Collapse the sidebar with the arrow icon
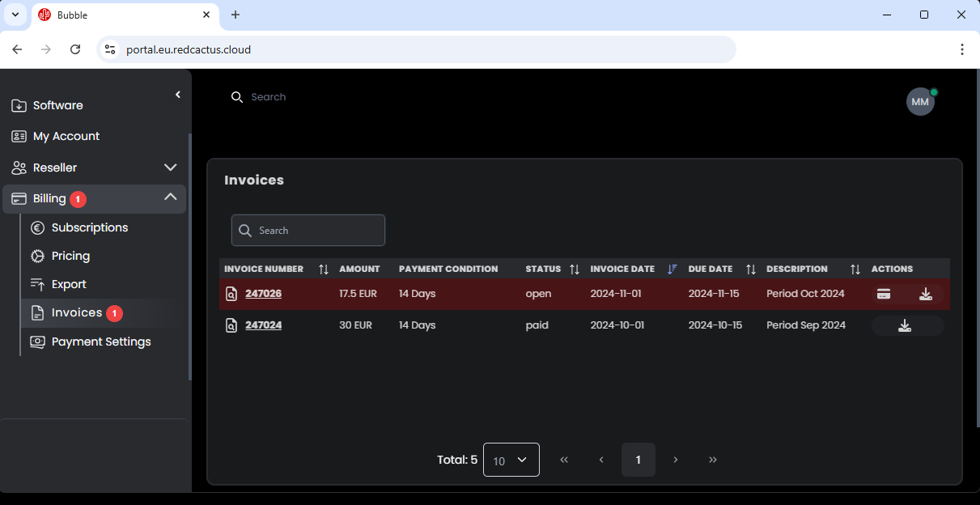This screenshot has width=980, height=505. pos(178,95)
